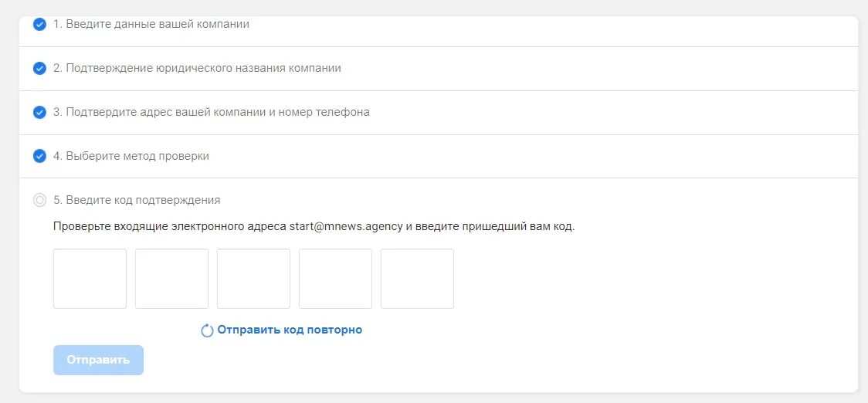Screen dimensions: 868x403
Task: Click the circular arrow resend icon
Action: pyautogui.click(x=207, y=330)
